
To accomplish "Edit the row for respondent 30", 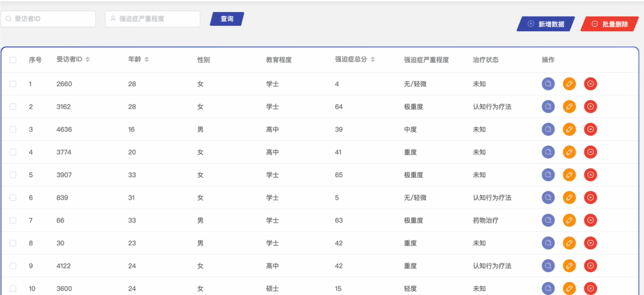I will pyautogui.click(x=570, y=243).
